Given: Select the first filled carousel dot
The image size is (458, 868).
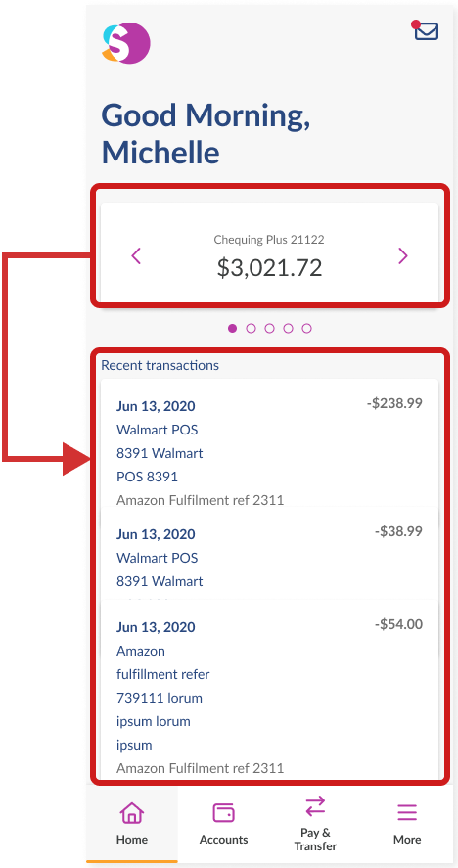Looking at the screenshot, I should click(x=233, y=328).
